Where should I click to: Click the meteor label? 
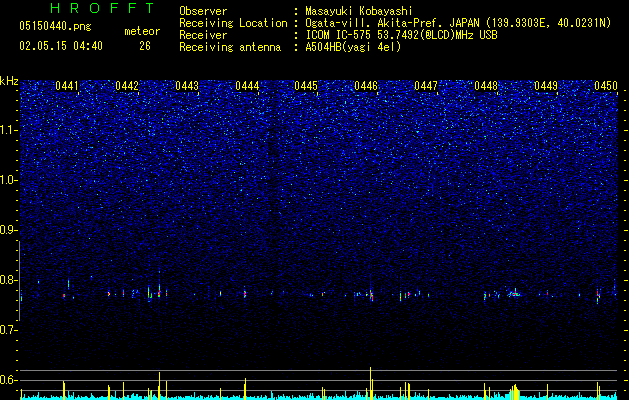(142, 31)
